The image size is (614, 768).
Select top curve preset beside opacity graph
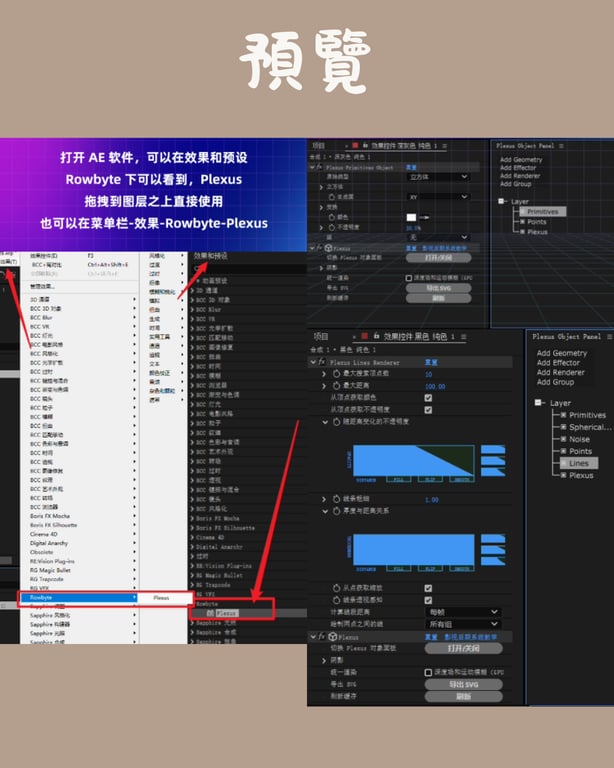pos(493,450)
